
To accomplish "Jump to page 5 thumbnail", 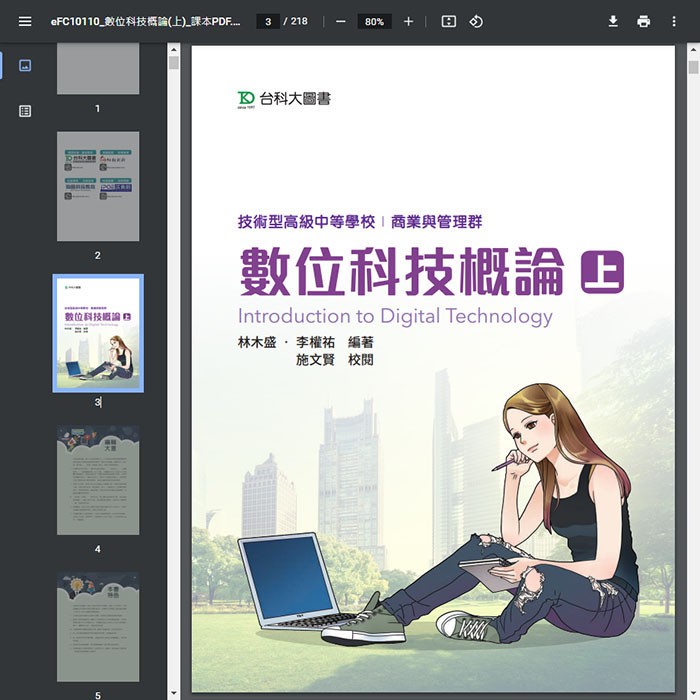I will point(98,626).
